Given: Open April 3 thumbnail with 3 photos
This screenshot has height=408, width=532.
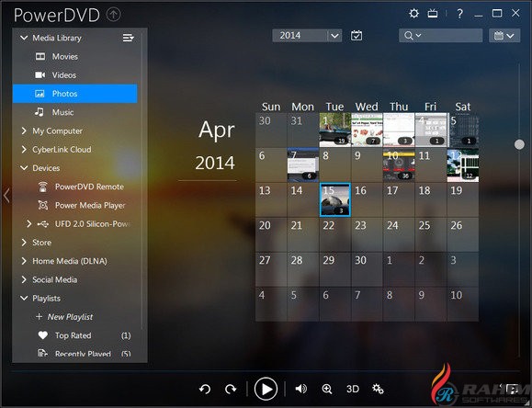Looking at the screenshot, I should click(x=399, y=130).
